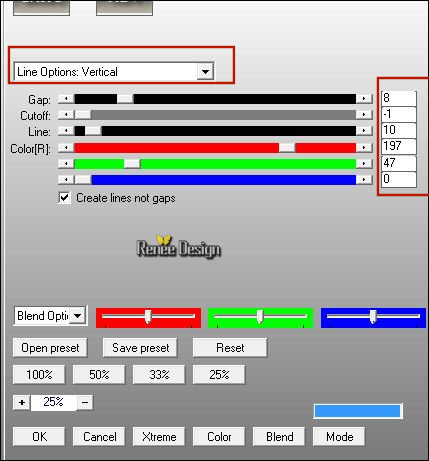Click the light blue color swatch
This screenshot has width=429, height=461.
[357, 411]
